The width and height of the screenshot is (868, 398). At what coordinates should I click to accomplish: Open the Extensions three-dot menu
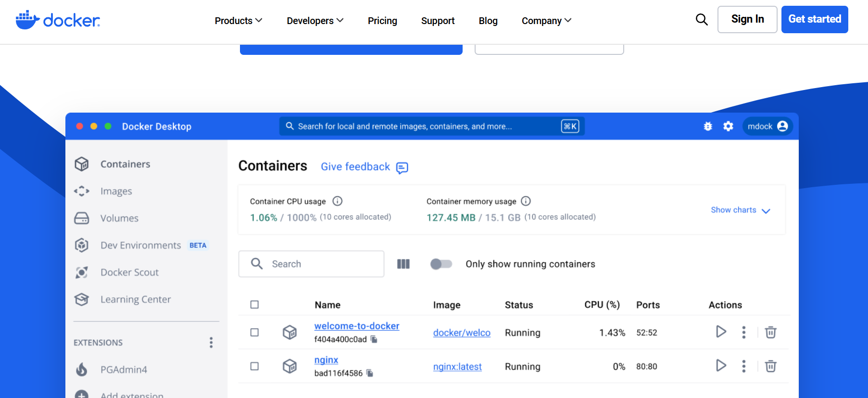[211, 343]
